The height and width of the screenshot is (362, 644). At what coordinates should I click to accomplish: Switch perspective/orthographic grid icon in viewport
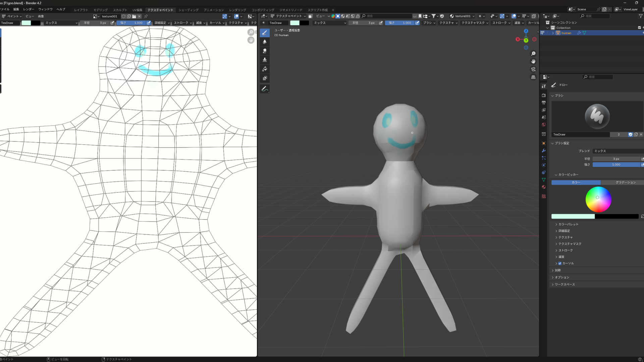[533, 77]
